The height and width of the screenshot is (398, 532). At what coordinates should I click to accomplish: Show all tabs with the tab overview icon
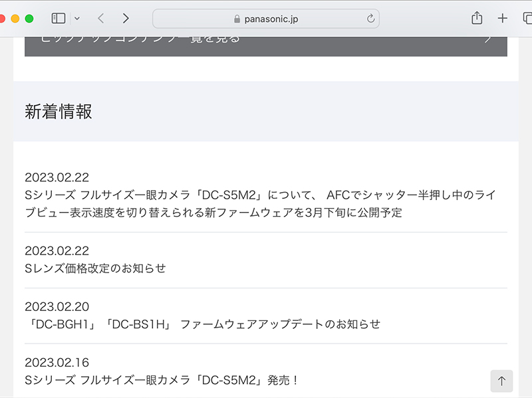tap(527, 19)
